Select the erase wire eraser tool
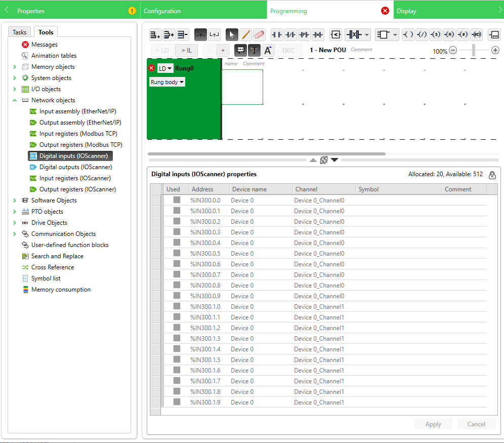The height and width of the screenshot is (443, 504). (x=259, y=34)
